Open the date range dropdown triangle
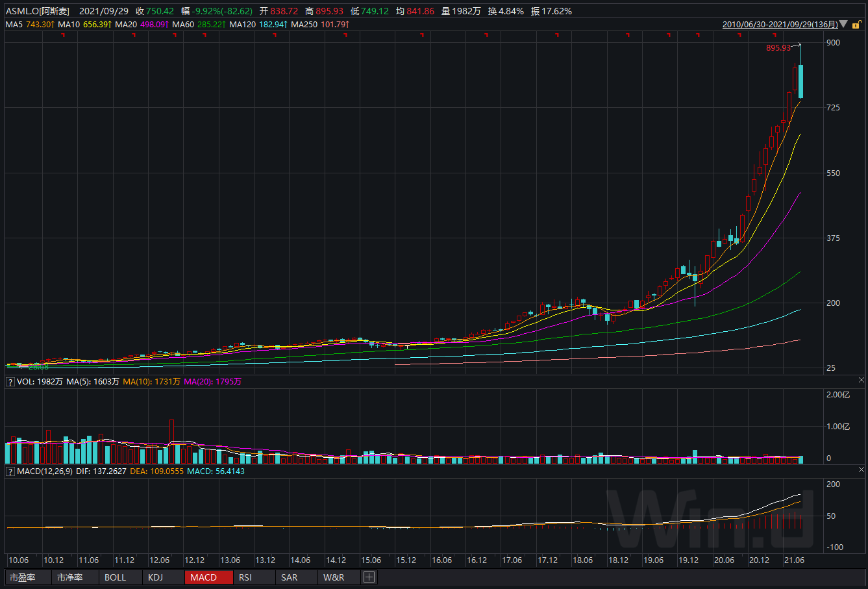Screen dimensions: 868x589 point(843,24)
